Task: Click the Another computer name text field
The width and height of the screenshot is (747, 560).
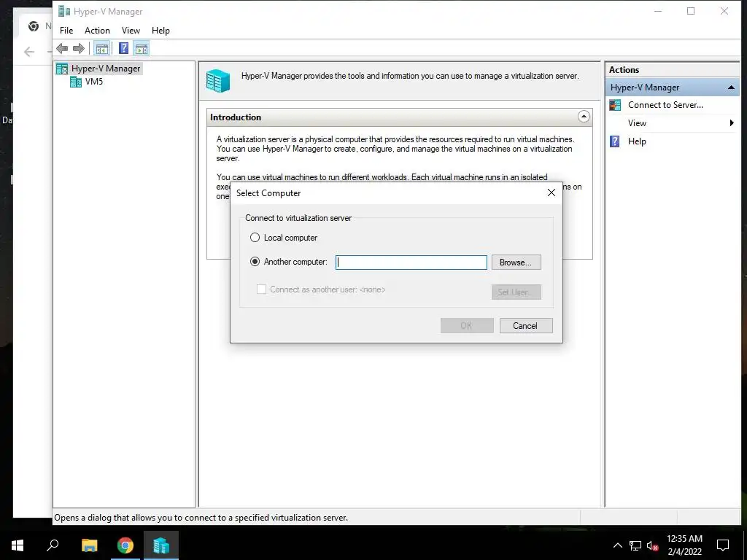Action: 411,262
